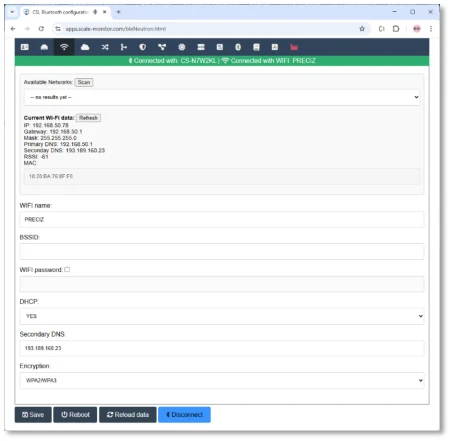The width and height of the screenshot is (451, 441).
Task: Open the red chart icon
Action: [x=294, y=47]
